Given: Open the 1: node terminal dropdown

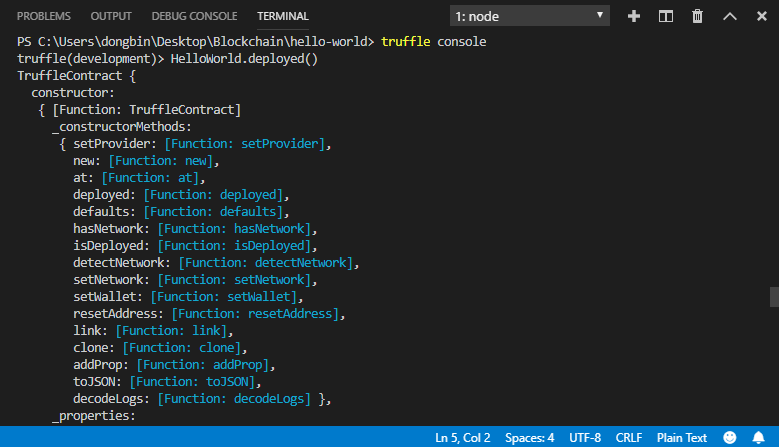Looking at the screenshot, I should pos(530,16).
